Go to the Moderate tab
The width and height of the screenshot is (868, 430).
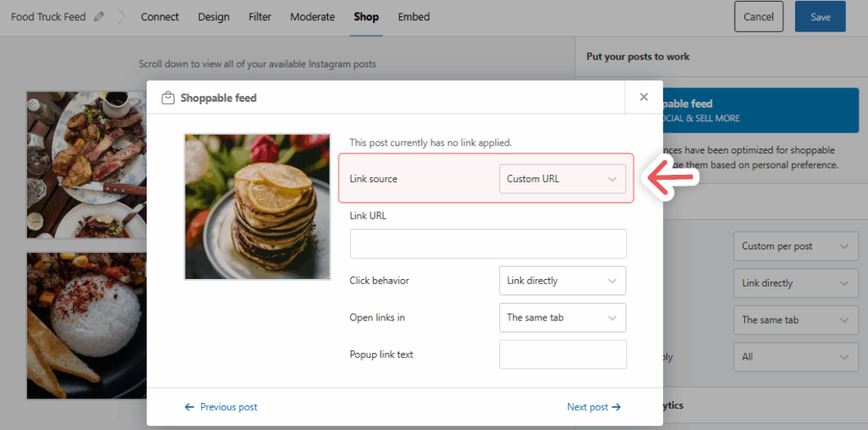pos(312,17)
